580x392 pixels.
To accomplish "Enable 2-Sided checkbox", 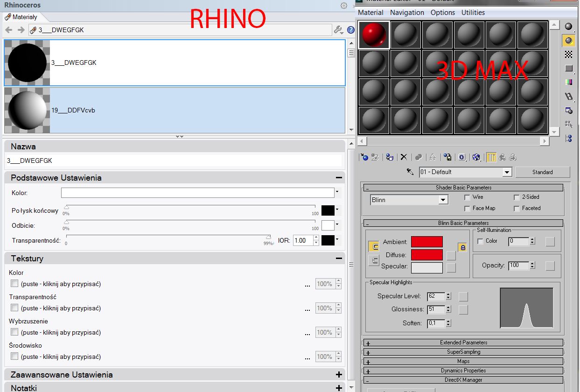I will click(x=517, y=197).
